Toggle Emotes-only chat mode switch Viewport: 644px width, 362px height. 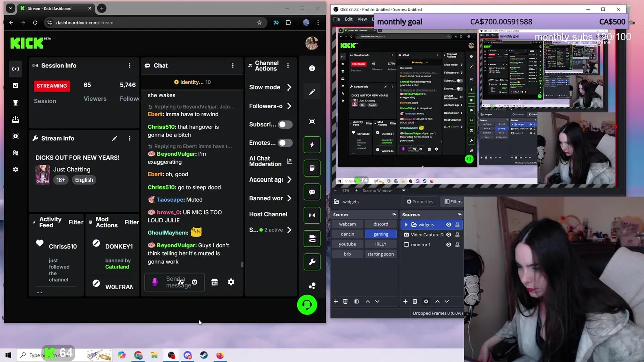(x=285, y=143)
